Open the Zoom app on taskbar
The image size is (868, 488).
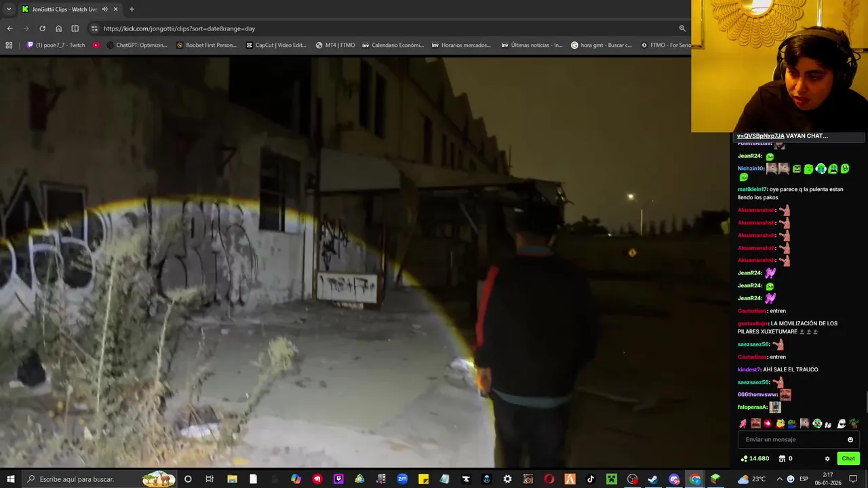[x=402, y=479]
